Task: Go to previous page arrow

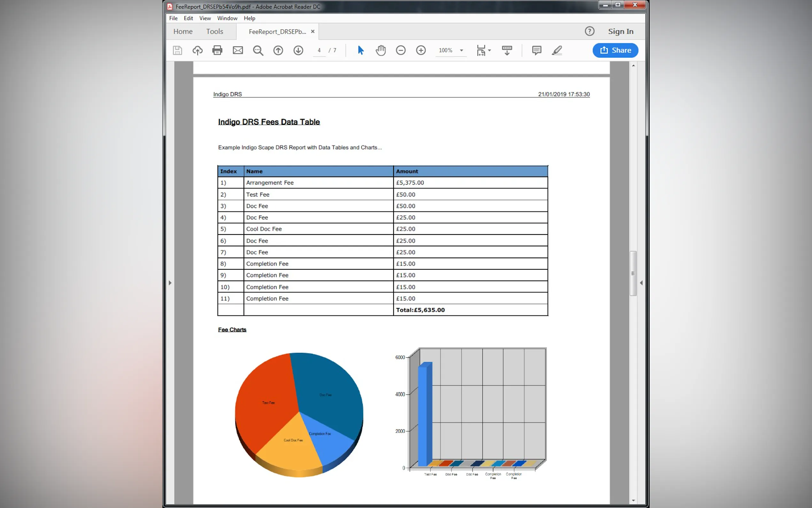Action: (278, 51)
